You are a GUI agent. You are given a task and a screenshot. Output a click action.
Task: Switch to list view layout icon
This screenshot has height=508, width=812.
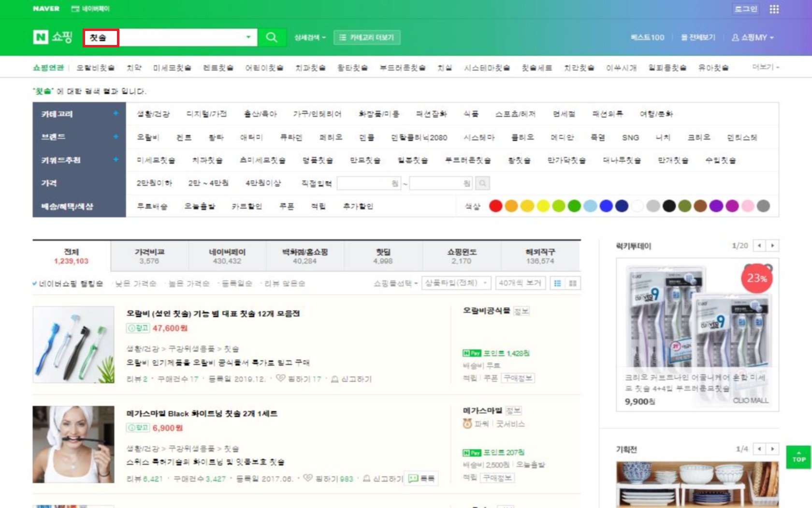(557, 283)
